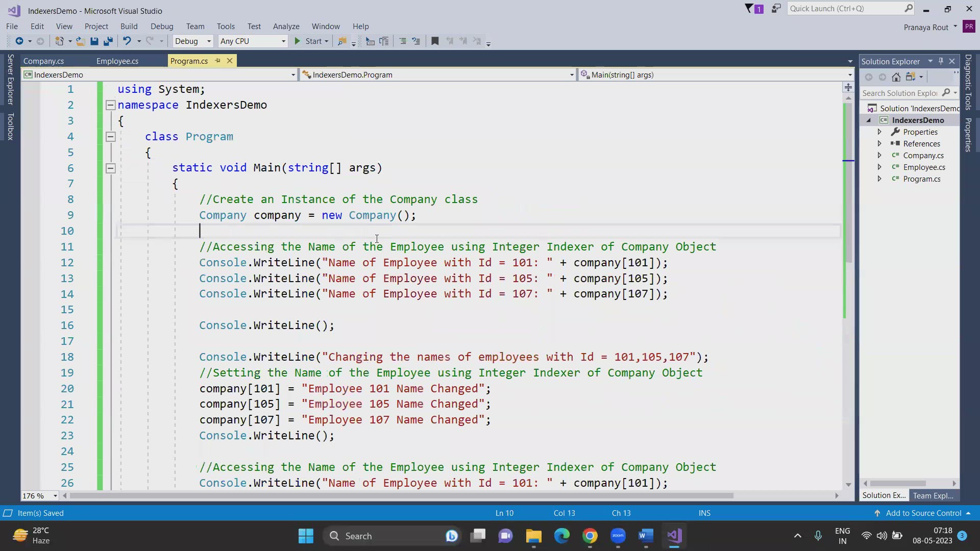Open Microsoft Word from the taskbar

click(x=646, y=536)
